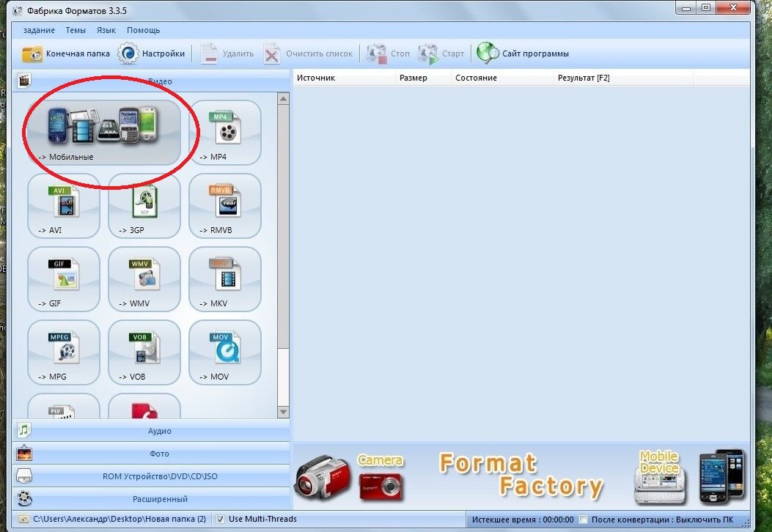Viewport: 772px width, 532px height.
Task: Click the Format Factory banner logo
Action: (x=521, y=476)
